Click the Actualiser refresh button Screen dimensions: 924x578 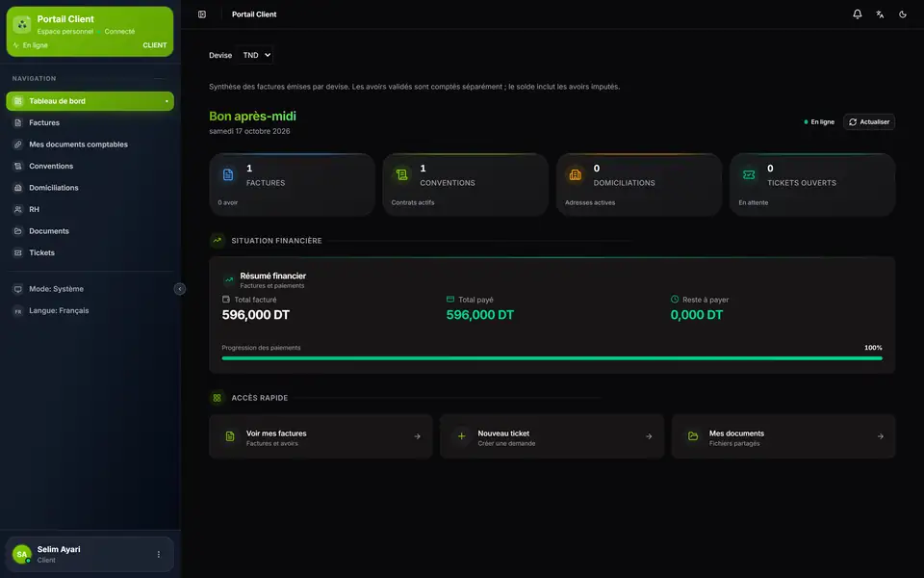click(869, 121)
